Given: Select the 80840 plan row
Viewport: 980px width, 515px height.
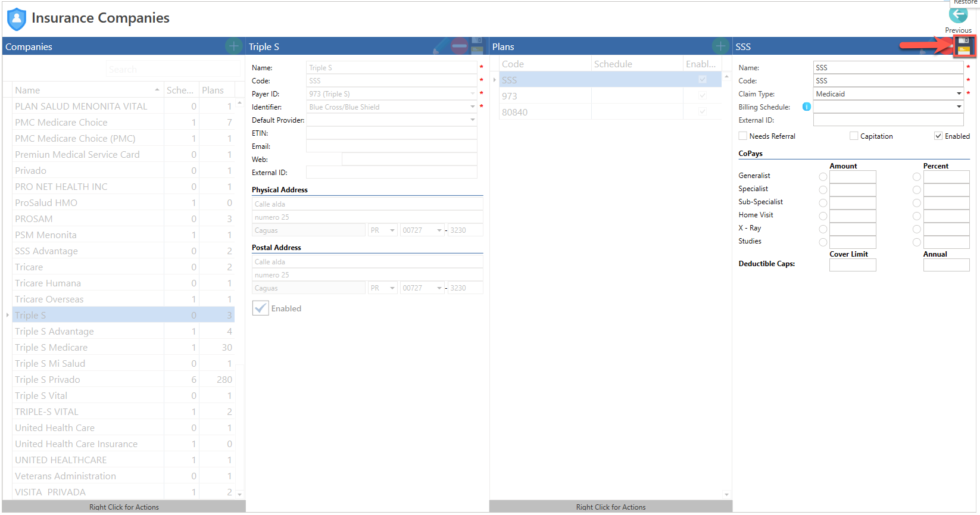Looking at the screenshot, I should 610,112.
